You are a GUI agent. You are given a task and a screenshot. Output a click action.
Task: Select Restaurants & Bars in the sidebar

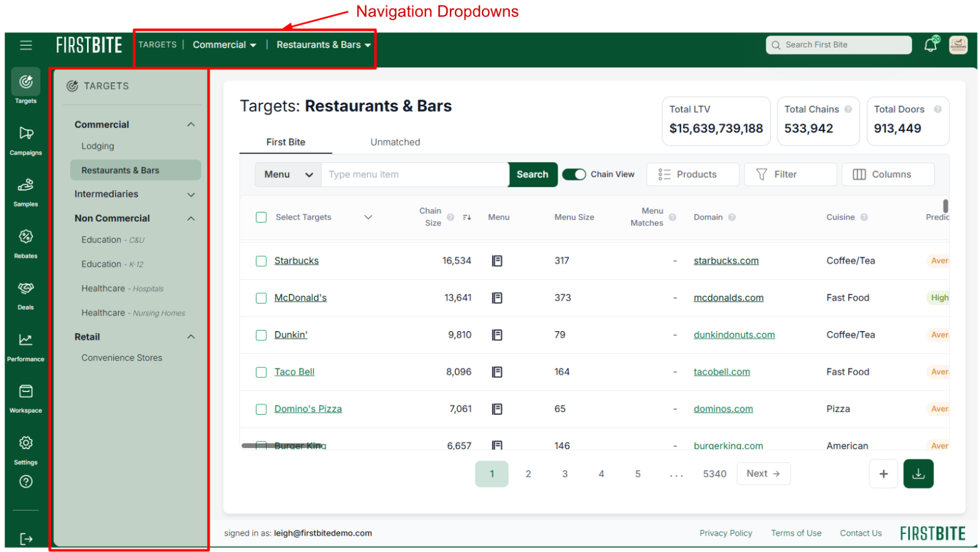(x=136, y=171)
